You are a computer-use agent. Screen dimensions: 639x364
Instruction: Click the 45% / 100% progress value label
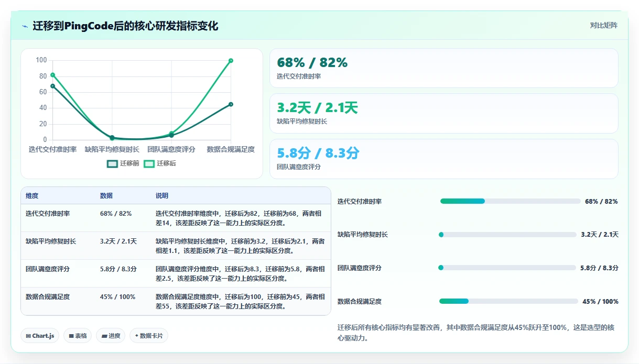(600, 301)
